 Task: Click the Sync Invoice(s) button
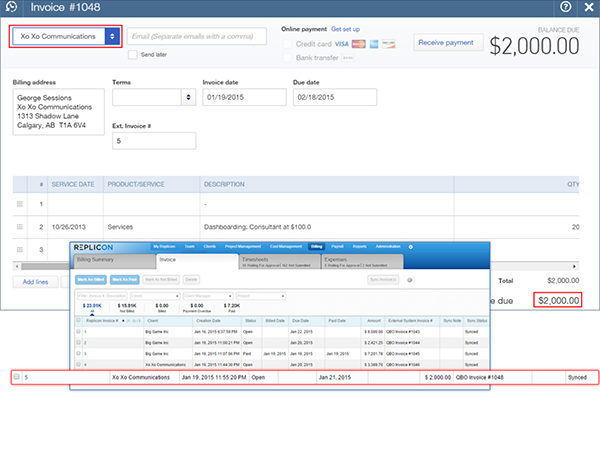point(383,280)
